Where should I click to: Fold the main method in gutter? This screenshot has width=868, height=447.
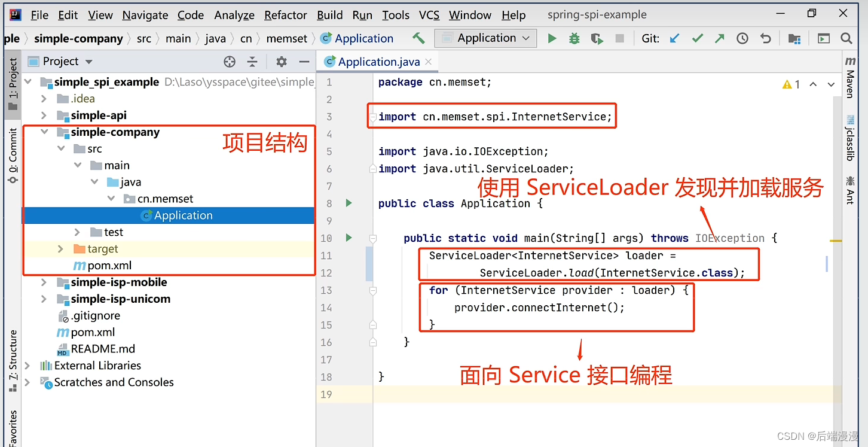(373, 238)
